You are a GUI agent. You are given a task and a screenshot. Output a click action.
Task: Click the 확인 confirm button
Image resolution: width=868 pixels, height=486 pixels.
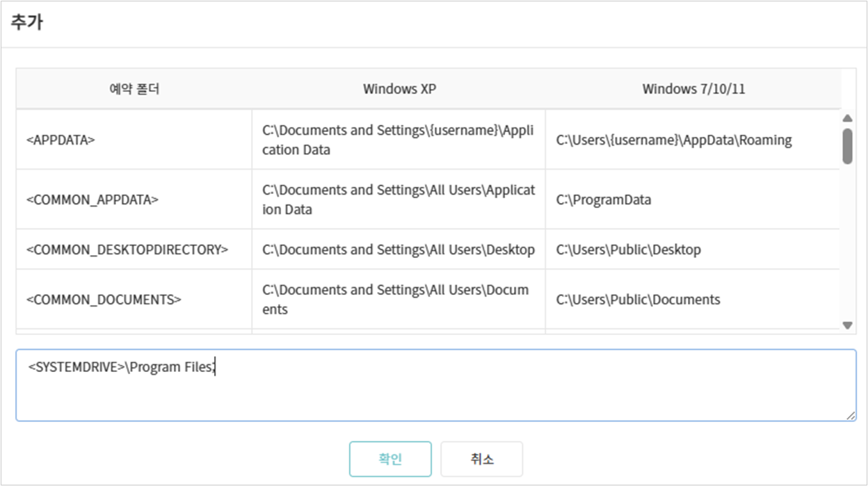coord(390,459)
